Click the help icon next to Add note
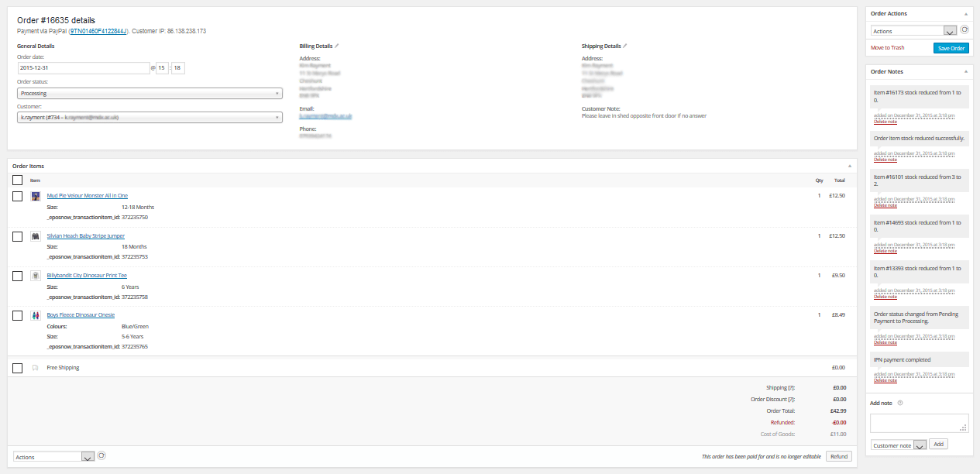Viewport: 980px width, 474px height. (x=899, y=403)
